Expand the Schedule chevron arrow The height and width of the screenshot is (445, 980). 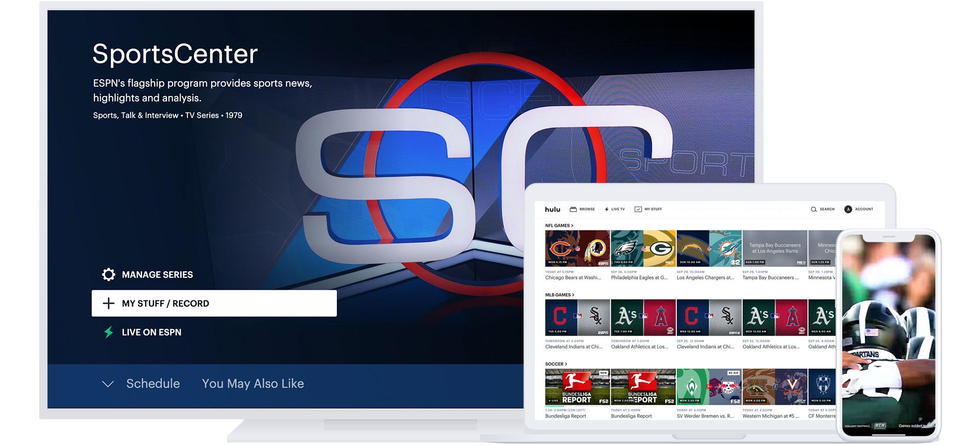[x=108, y=384]
